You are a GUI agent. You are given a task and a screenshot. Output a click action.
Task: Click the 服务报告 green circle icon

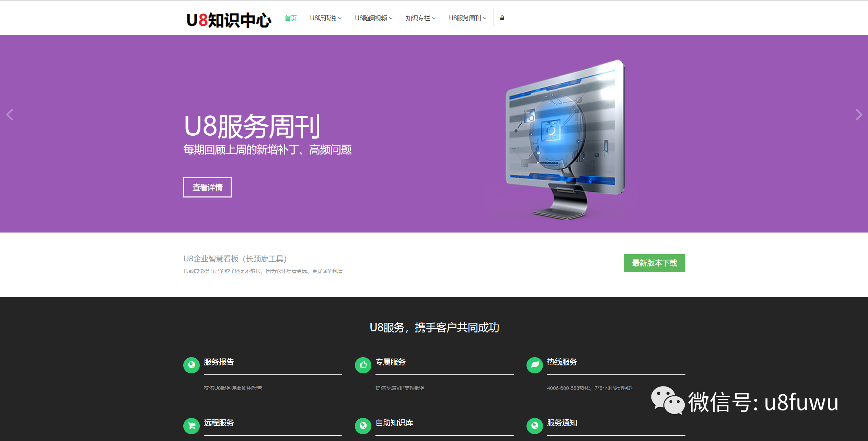pyautogui.click(x=192, y=365)
